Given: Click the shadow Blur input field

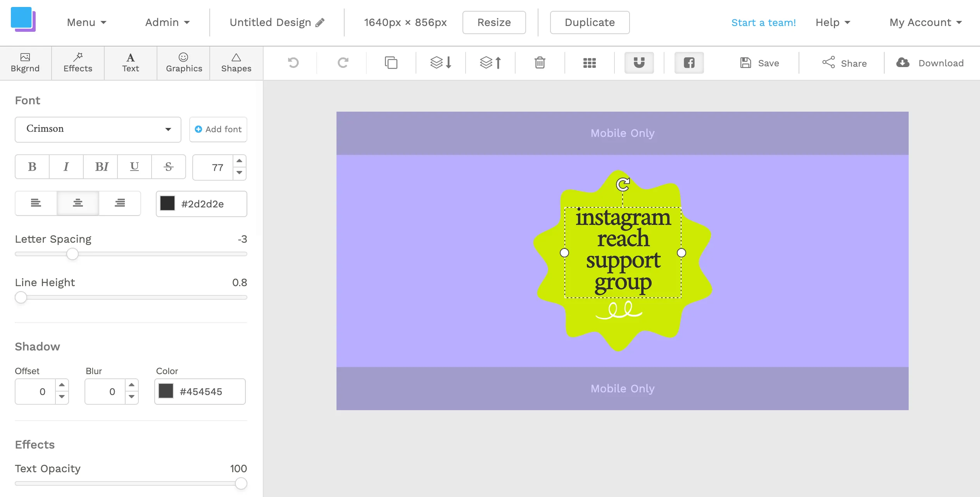Looking at the screenshot, I should click(x=105, y=392).
